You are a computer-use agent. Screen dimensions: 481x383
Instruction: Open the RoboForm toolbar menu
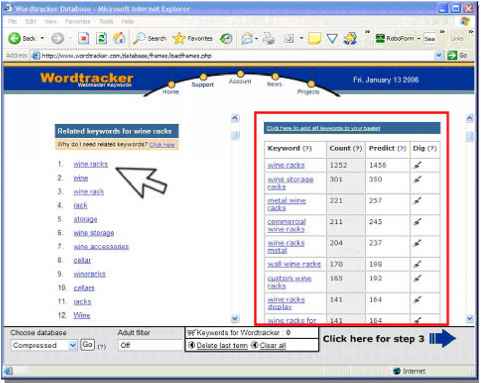click(x=398, y=39)
